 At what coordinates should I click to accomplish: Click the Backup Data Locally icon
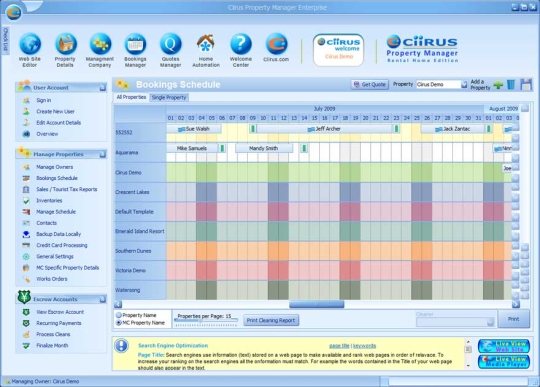tap(26, 234)
